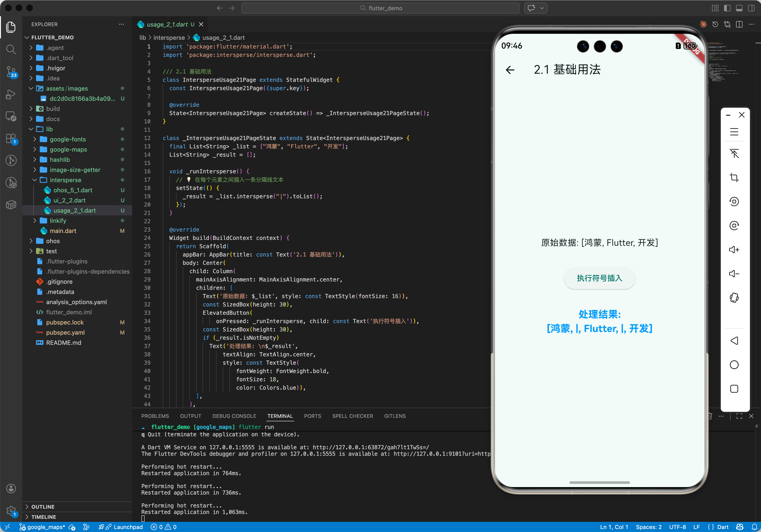Viewport: 761px width, 532px height.
Task: Click the flutter_demo command center search field
Action: (x=380, y=8)
